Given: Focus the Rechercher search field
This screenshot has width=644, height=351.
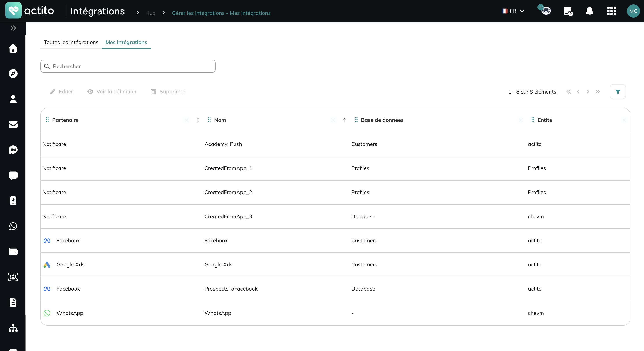Looking at the screenshot, I should coord(128,66).
